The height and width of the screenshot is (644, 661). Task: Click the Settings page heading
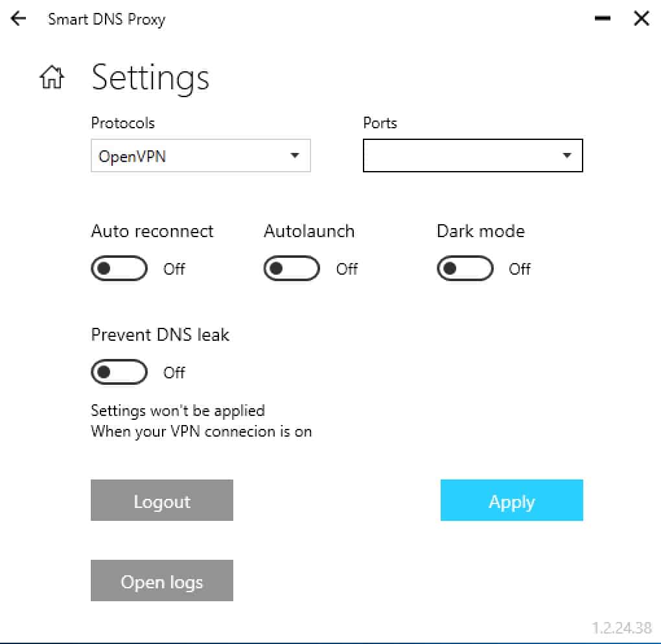[x=150, y=78]
